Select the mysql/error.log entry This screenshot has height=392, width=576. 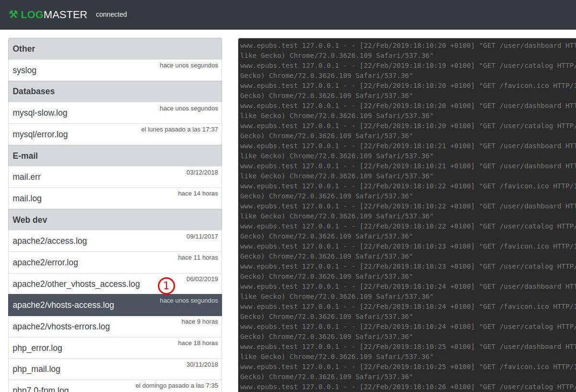point(115,134)
